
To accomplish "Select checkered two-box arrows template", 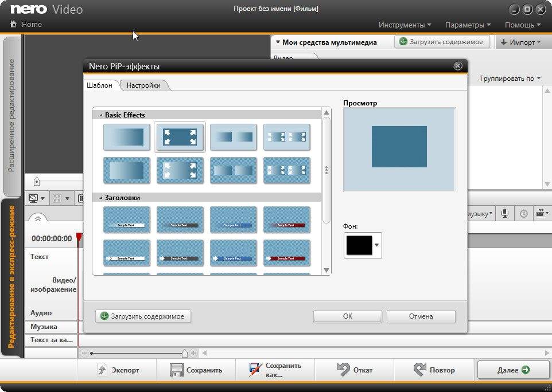I will tap(287, 171).
